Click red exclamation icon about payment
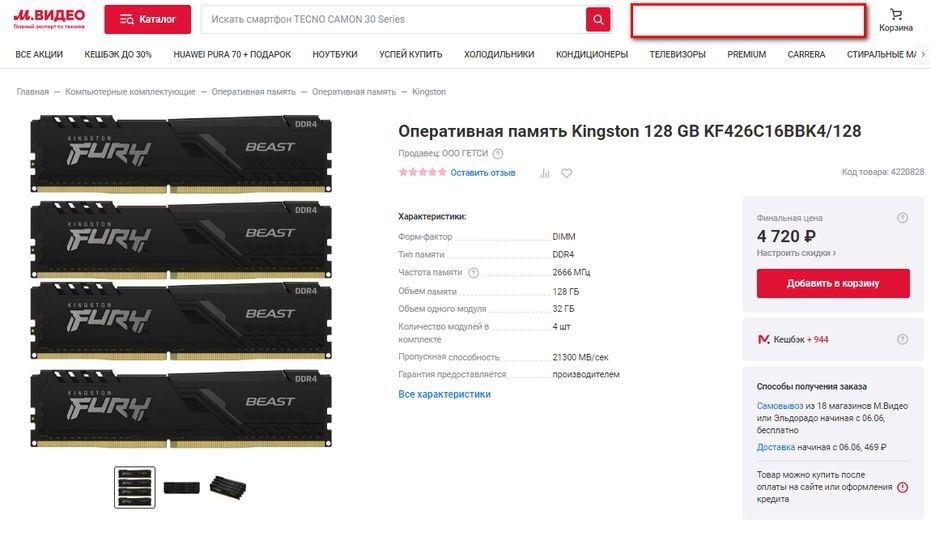 click(902, 487)
